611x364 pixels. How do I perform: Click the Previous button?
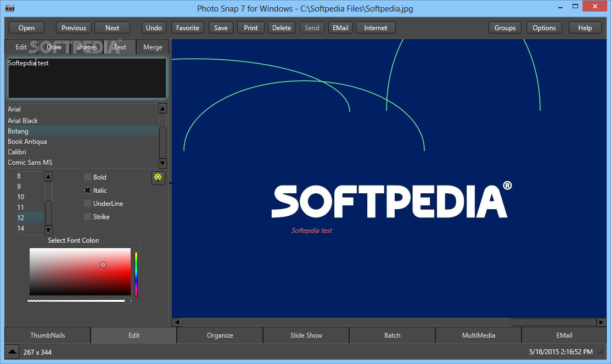tap(74, 27)
